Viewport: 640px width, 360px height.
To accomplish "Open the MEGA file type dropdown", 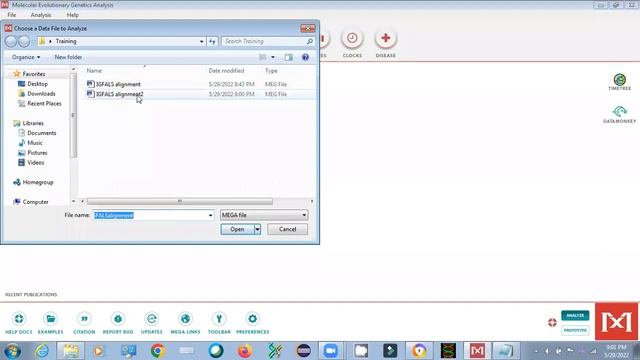I will point(264,215).
